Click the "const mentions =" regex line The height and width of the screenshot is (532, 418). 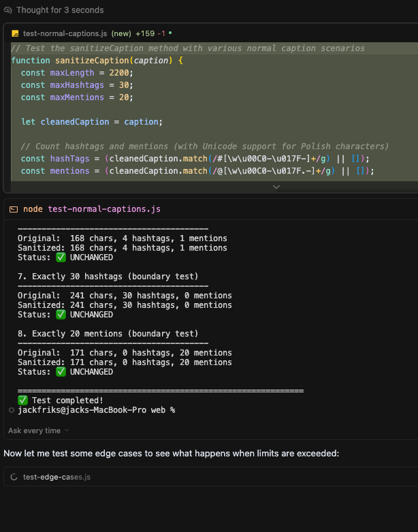[197, 171]
